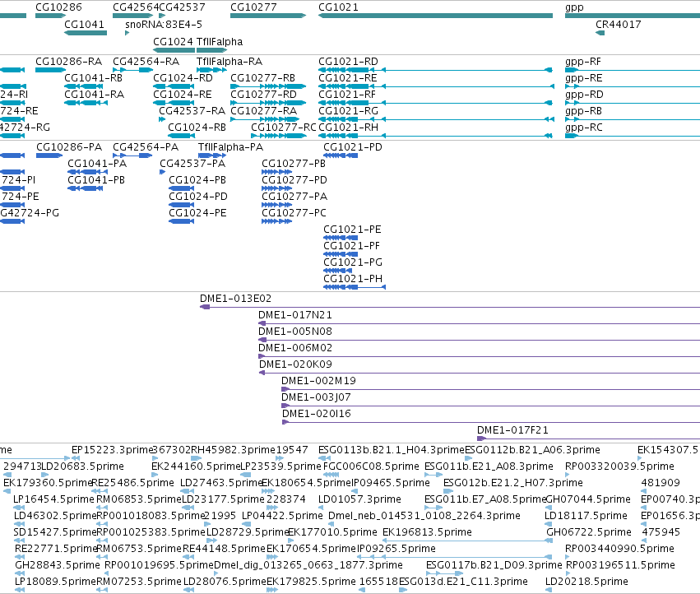Select transcript CG10277-RB label
This screenshot has width=700, height=594.
(x=263, y=77)
